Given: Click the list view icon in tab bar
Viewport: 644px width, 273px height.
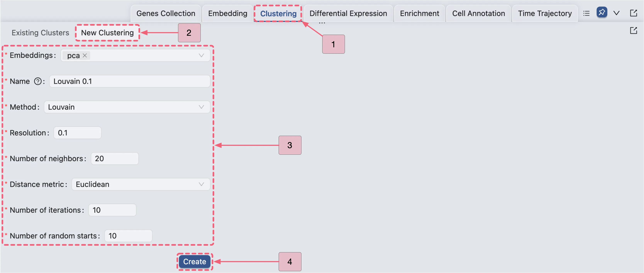Looking at the screenshot, I should coord(586,13).
